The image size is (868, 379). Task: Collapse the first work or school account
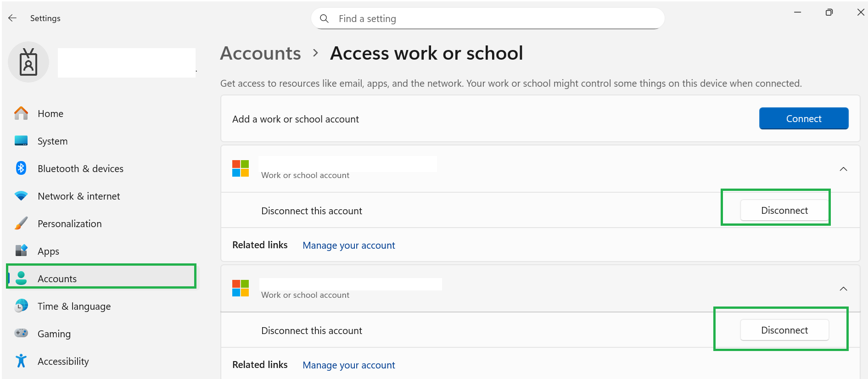pyautogui.click(x=843, y=169)
